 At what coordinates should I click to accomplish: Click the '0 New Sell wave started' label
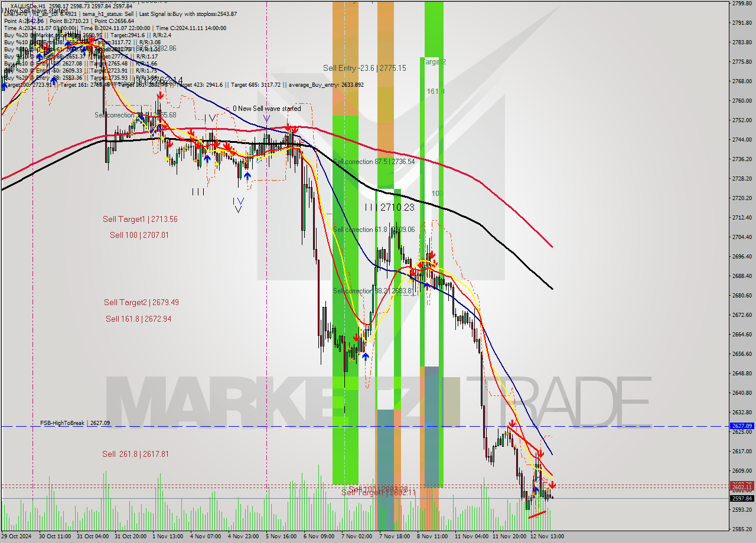coord(266,109)
